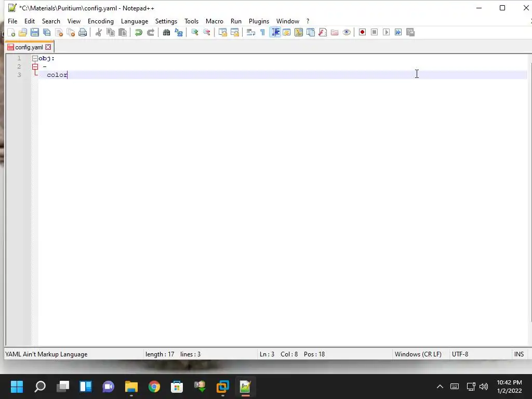Open the ? help menu
This screenshot has width=532, height=399.
point(308,21)
